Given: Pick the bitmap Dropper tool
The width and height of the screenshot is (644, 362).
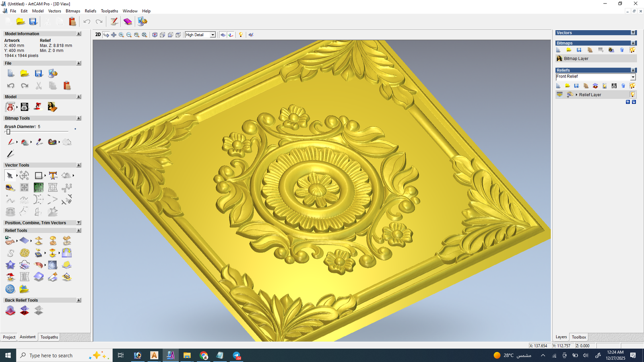Looking at the screenshot, I should (39, 142).
